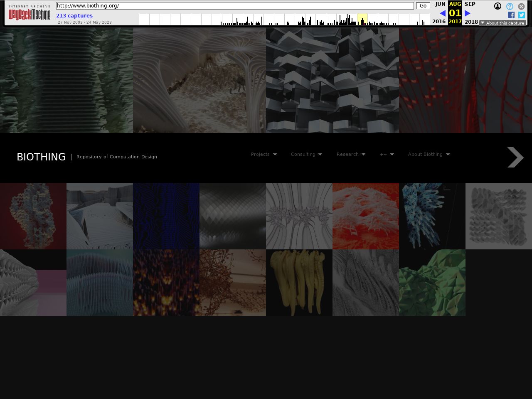Go to next capture with right arrow
Viewport: 532px width, 399px height.
(468, 13)
